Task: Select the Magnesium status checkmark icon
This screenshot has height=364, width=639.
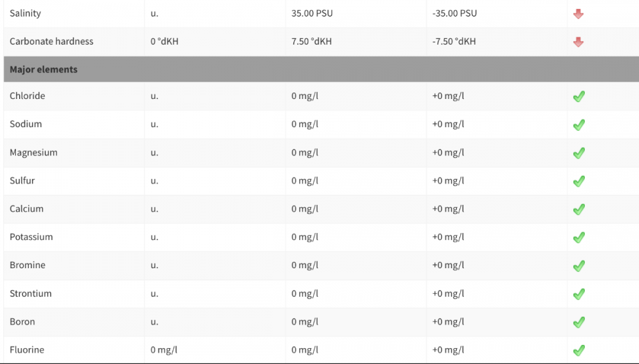Action: click(579, 153)
